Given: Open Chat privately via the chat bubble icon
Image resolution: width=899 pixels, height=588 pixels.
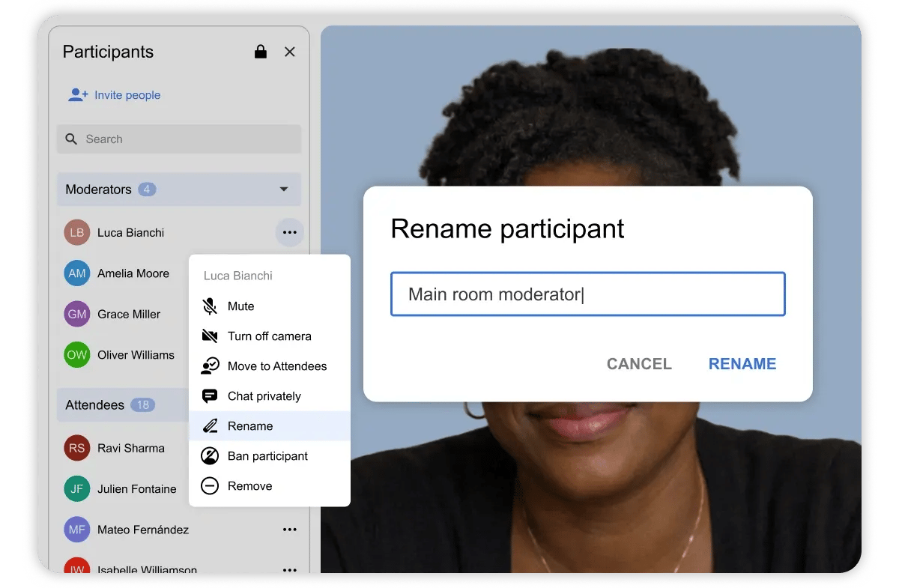Looking at the screenshot, I should tap(211, 395).
